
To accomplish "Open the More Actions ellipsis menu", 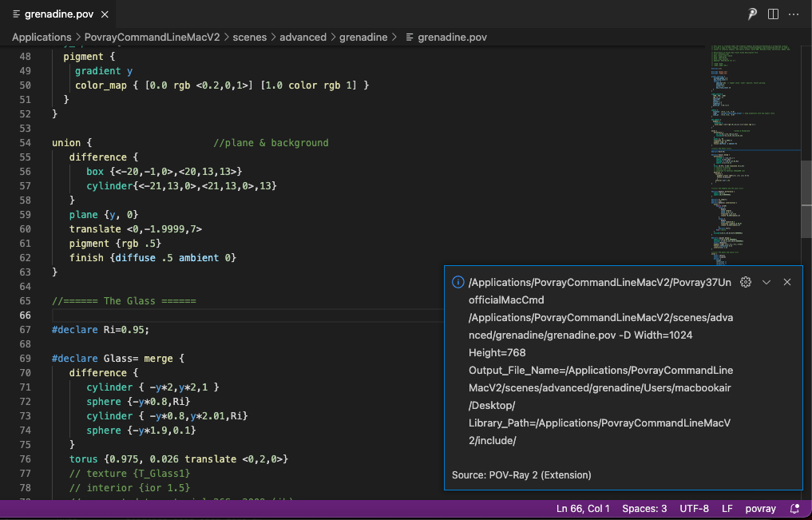I will pyautogui.click(x=794, y=14).
